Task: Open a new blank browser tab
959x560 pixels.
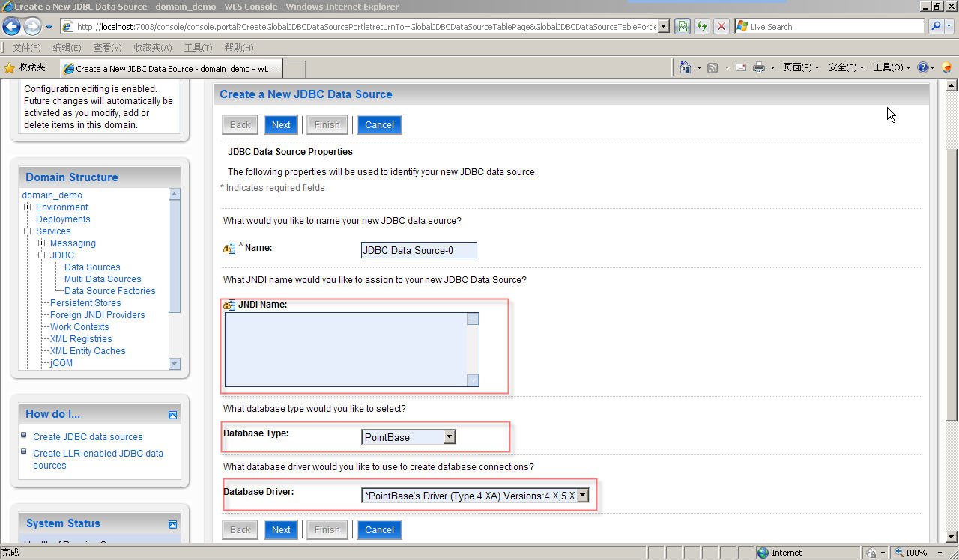Action: pyautogui.click(x=295, y=68)
